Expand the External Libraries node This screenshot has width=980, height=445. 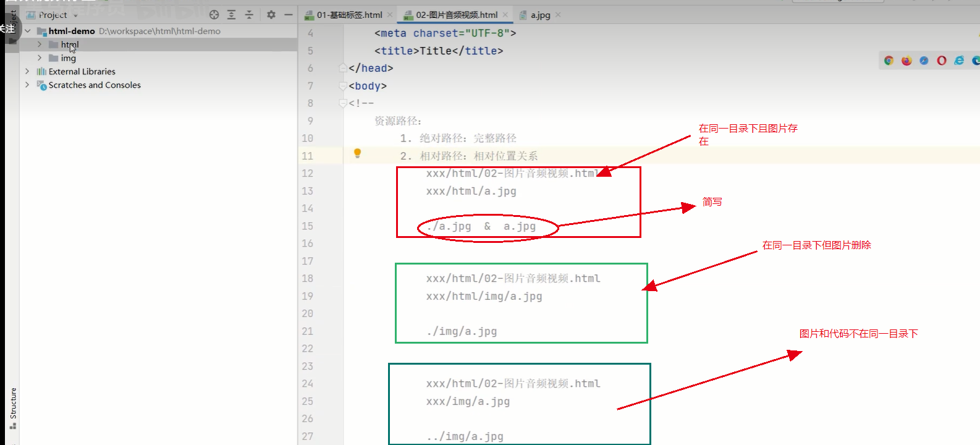coord(27,72)
